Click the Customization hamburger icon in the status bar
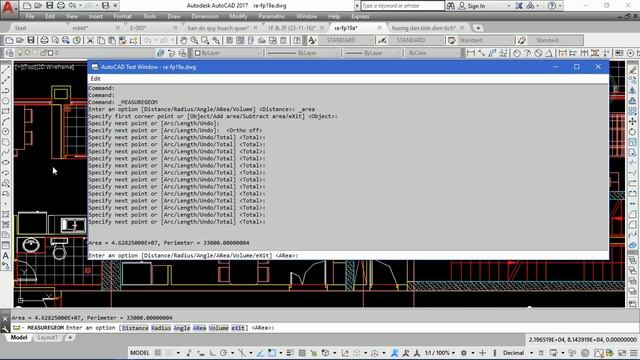This screenshot has height=360, width=640. [633, 353]
